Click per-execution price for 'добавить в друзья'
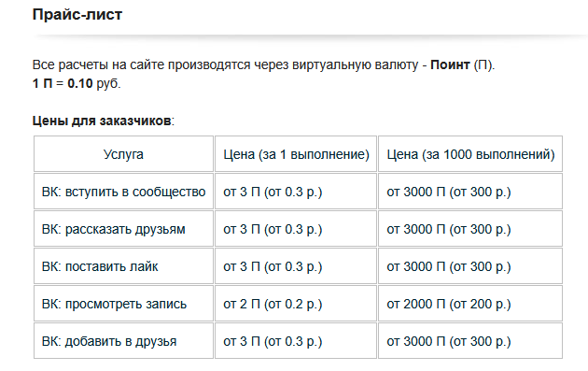The image size is (588, 371). (x=296, y=340)
